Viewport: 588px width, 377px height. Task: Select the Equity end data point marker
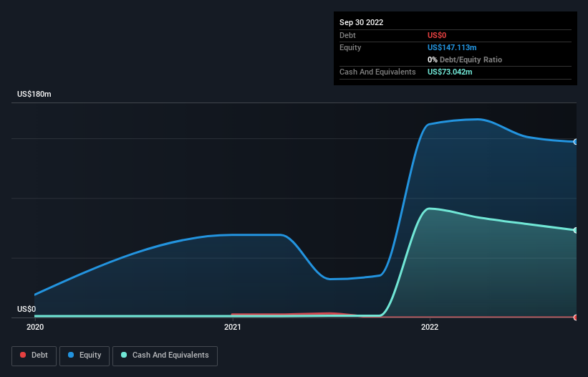pos(576,142)
